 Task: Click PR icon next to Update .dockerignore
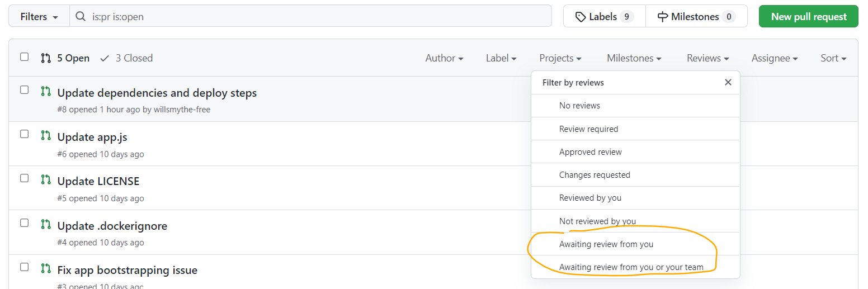(x=46, y=224)
